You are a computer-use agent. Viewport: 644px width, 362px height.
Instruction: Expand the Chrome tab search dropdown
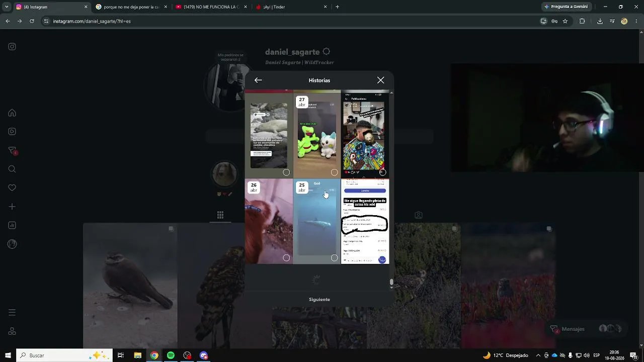pyautogui.click(x=6, y=7)
